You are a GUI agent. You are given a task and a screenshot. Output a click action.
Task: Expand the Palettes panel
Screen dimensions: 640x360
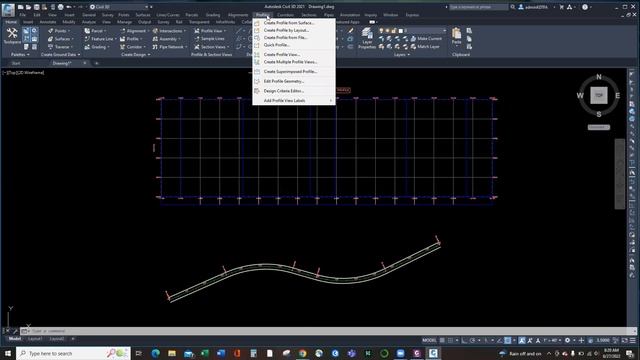(20, 55)
